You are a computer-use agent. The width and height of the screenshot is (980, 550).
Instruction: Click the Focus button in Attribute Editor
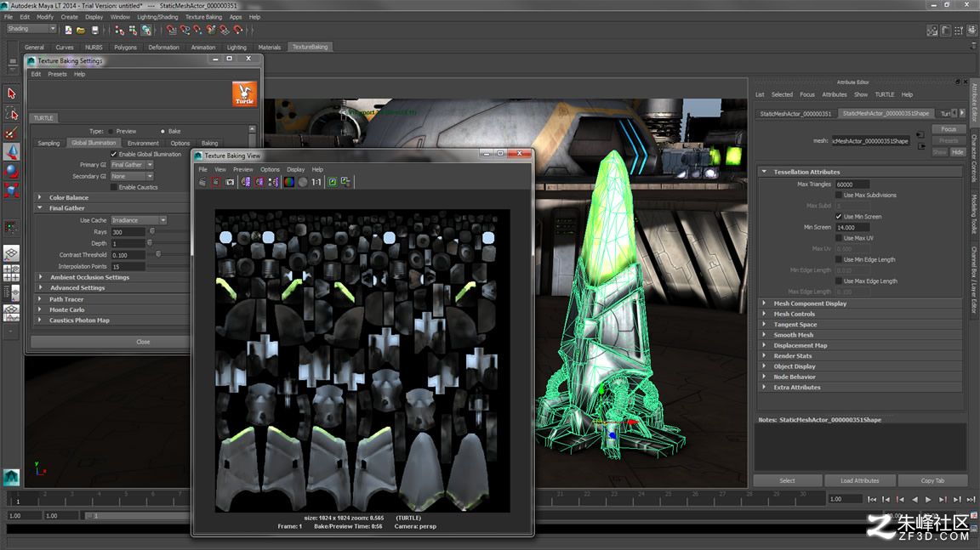coord(949,129)
